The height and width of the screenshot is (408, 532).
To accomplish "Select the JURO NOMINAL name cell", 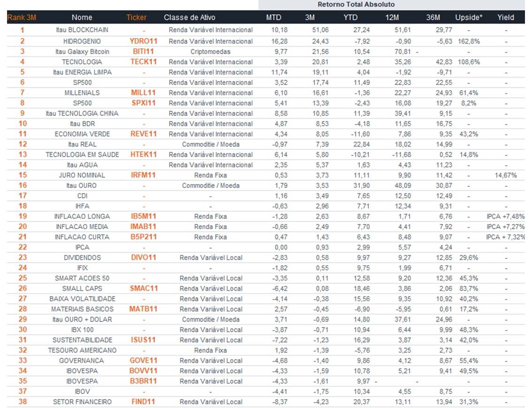I will pyautogui.click(x=82, y=175).
